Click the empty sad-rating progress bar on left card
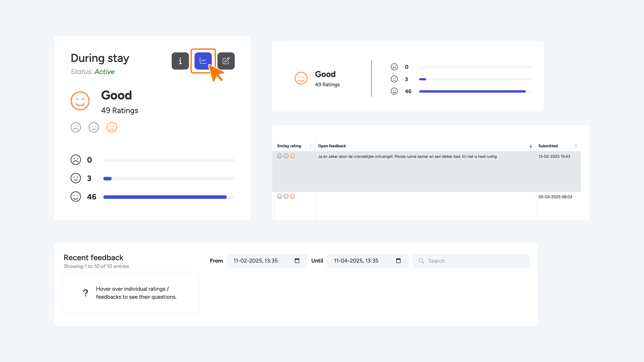This screenshot has height=362, width=644. pyautogui.click(x=169, y=160)
